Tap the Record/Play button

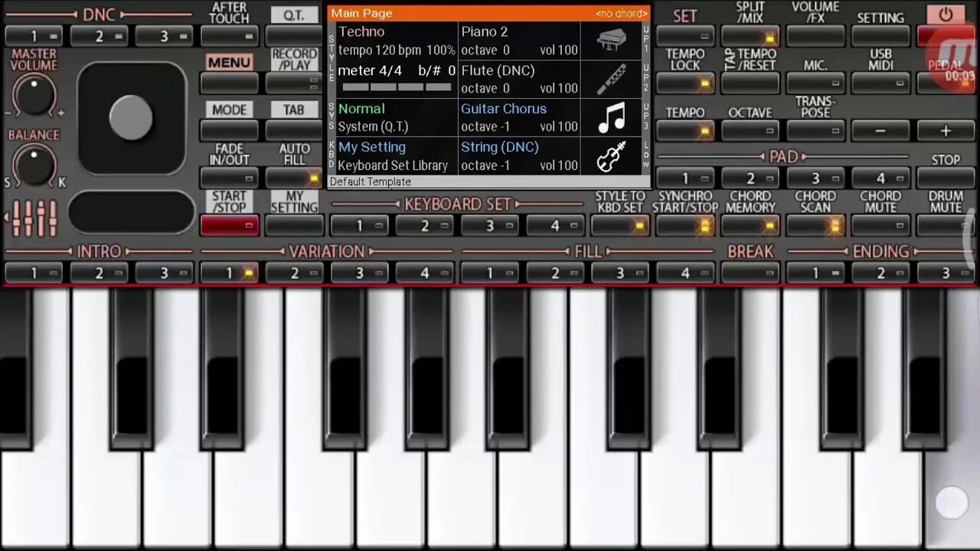pyautogui.click(x=294, y=83)
